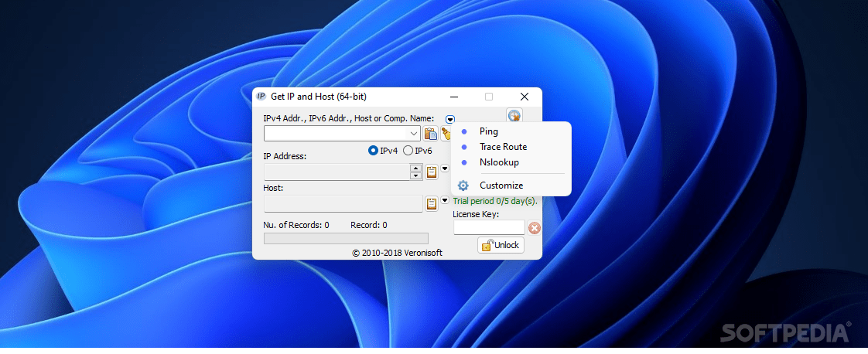Click the '© 2010-2018 Veronisoft' text
Image resolution: width=868 pixels, height=354 pixels.
coord(398,253)
